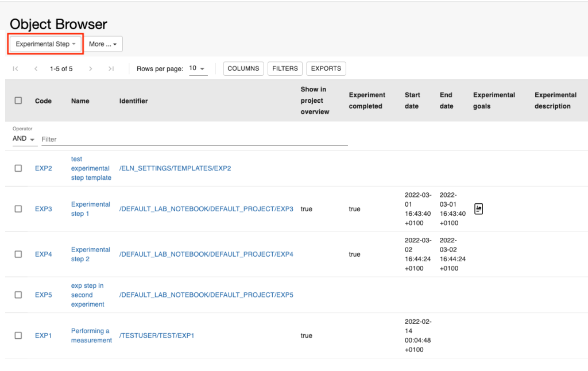Open the EXP3 code link
Image resolution: width=588 pixels, height=371 pixels.
tap(44, 209)
